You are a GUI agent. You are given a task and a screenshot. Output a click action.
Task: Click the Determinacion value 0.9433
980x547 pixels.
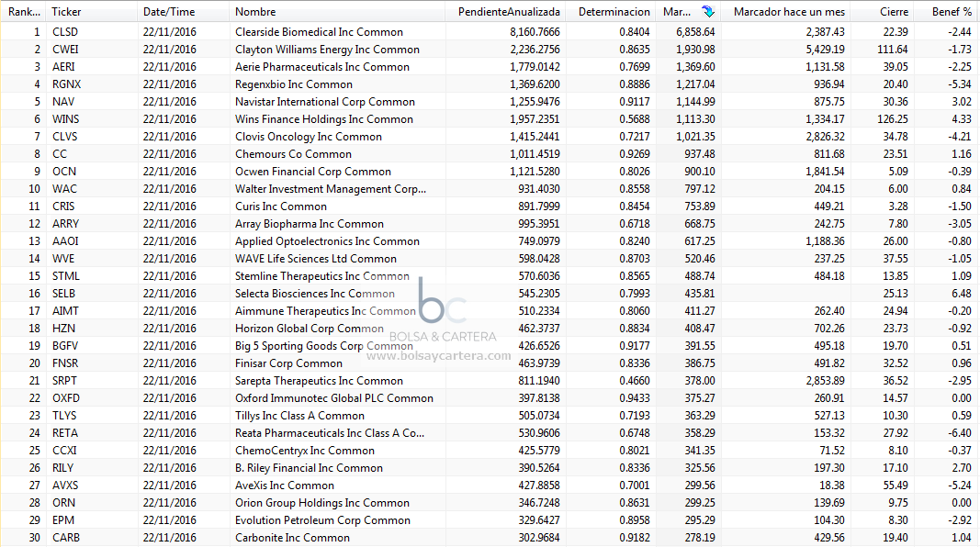[x=635, y=399]
